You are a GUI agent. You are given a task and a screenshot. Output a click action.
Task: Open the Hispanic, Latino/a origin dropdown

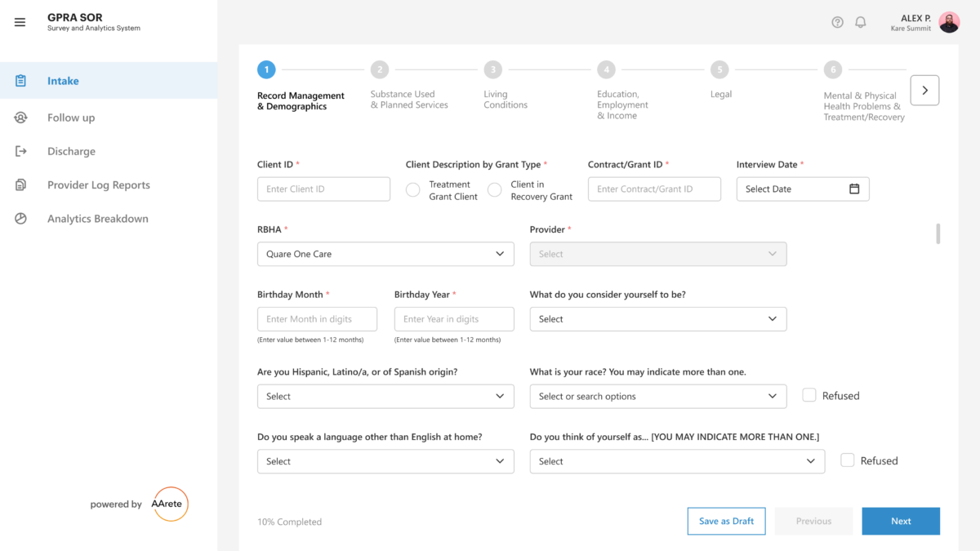pyautogui.click(x=385, y=396)
